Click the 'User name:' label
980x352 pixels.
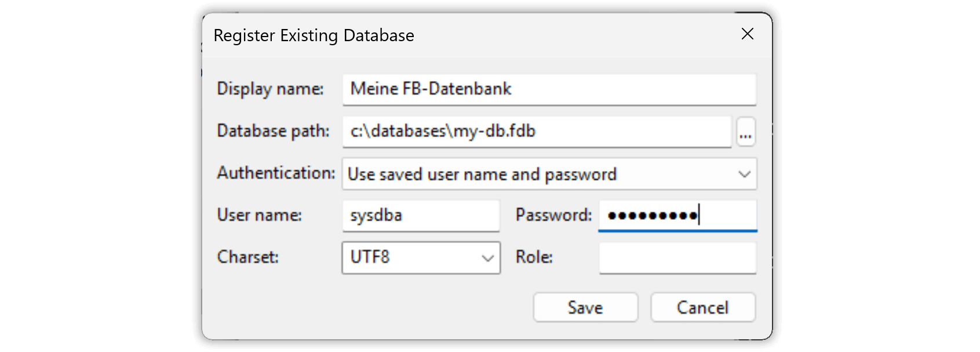tap(259, 215)
